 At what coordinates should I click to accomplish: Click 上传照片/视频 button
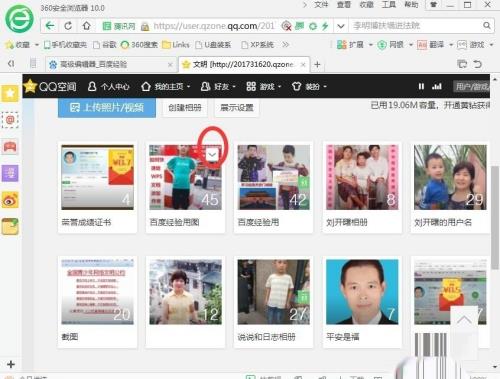click(x=107, y=107)
